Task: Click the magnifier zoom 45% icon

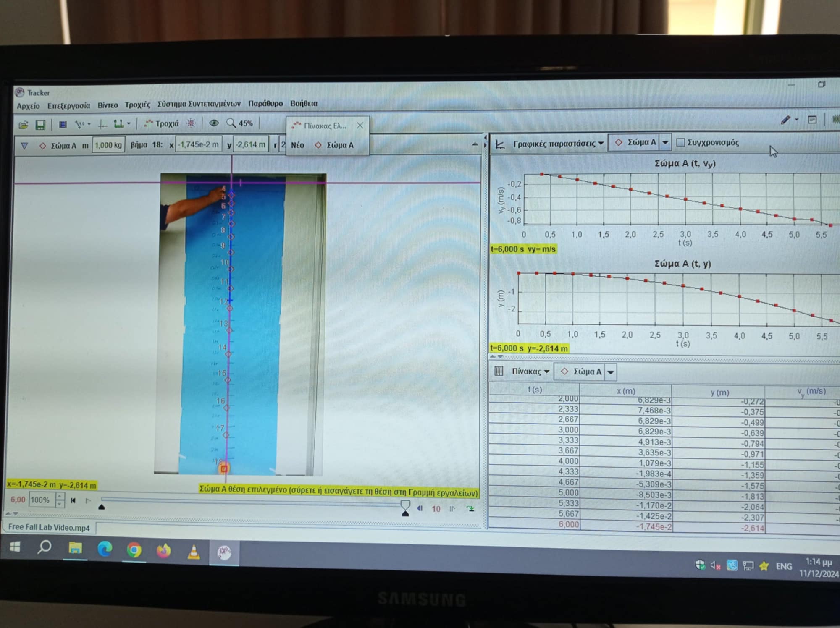Action: coord(231,123)
